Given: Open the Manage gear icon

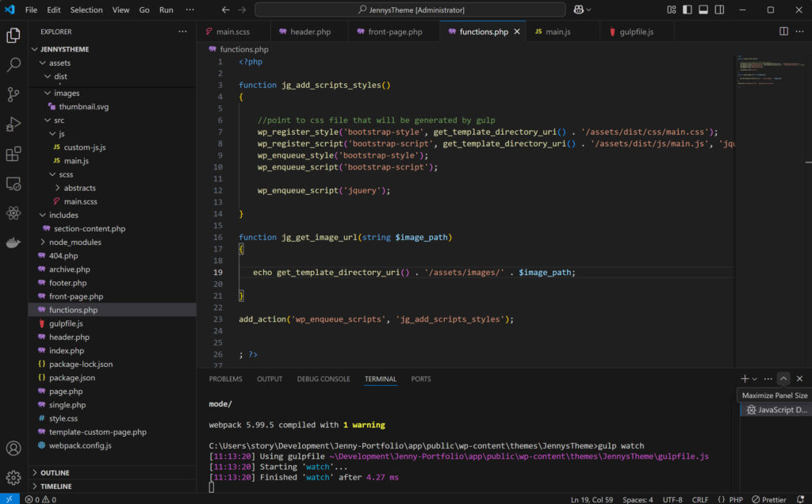Looking at the screenshot, I should pyautogui.click(x=13, y=477).
